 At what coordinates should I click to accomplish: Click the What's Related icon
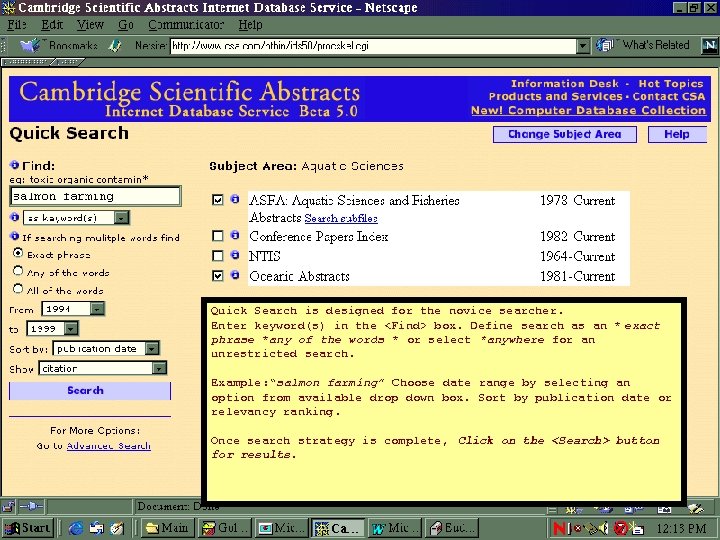606,45
